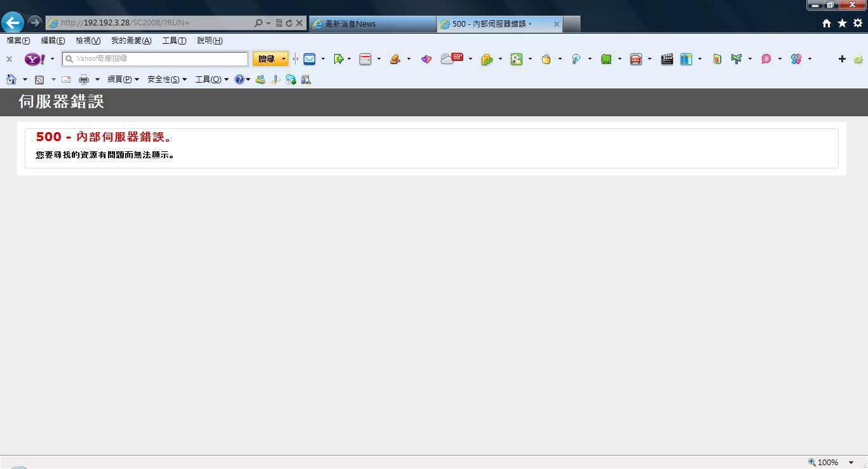Open the Help question mark icon
868x469 pixels.
click(x=240, y=79)
